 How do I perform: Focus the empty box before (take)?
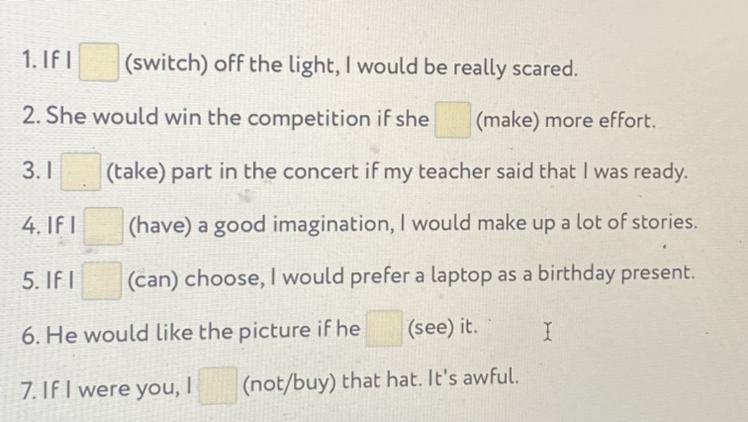pyautogui.click(x=81, y=172)
